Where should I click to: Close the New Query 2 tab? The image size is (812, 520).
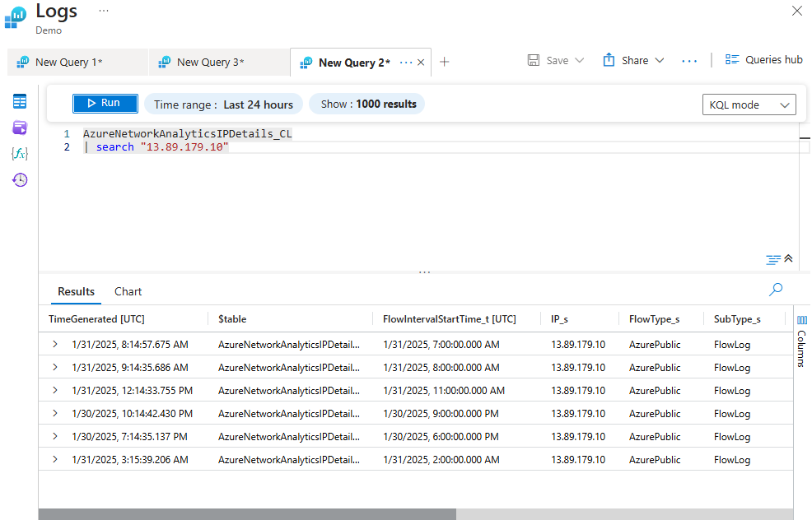pyautogui.click(x=421, y=62)
